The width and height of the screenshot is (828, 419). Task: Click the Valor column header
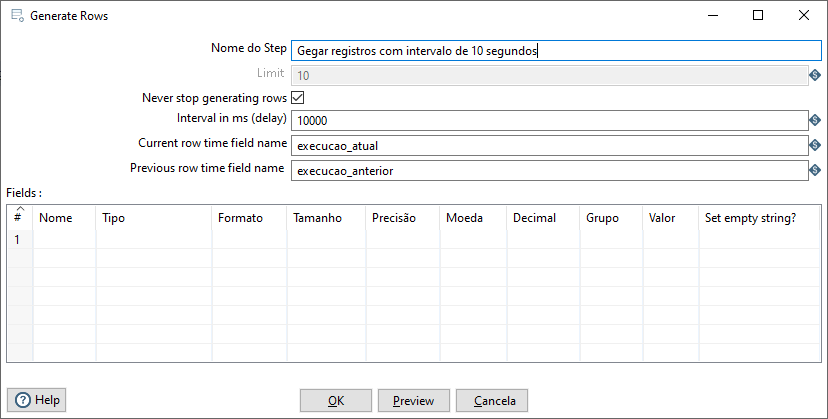[x=671, y=217]
